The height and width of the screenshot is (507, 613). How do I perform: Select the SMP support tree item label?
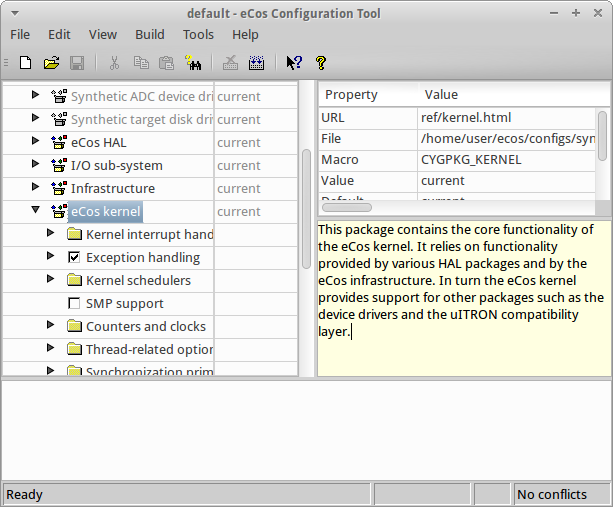[x=124, y=304]
